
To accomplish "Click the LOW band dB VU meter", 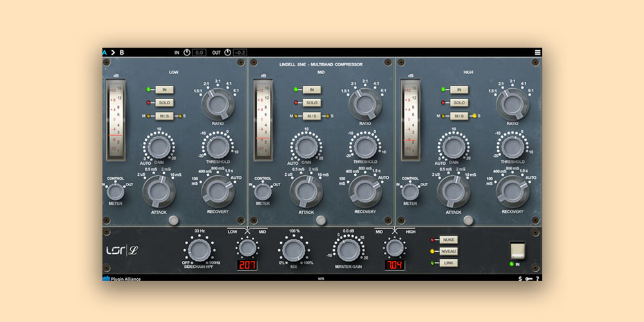I will tap(115, 120).
